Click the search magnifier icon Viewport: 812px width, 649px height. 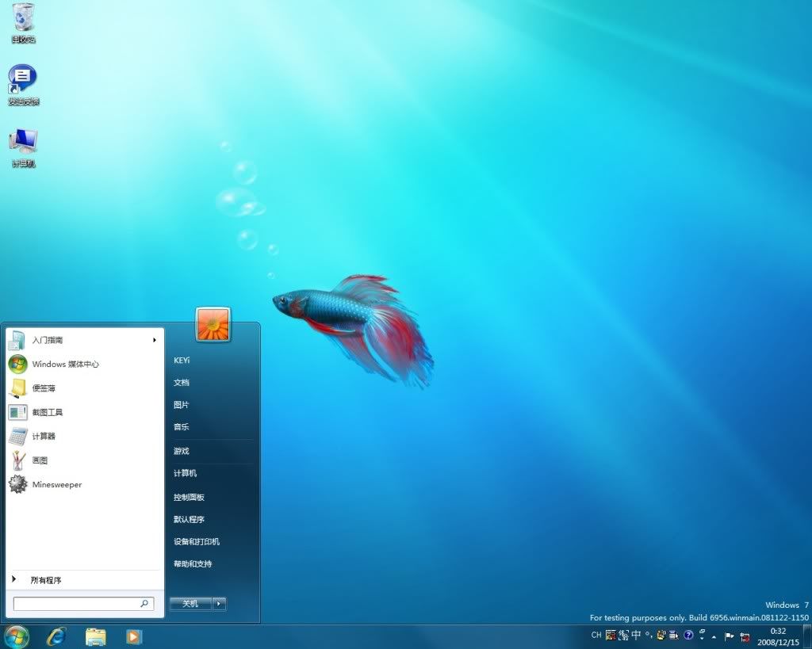(144, 604)
